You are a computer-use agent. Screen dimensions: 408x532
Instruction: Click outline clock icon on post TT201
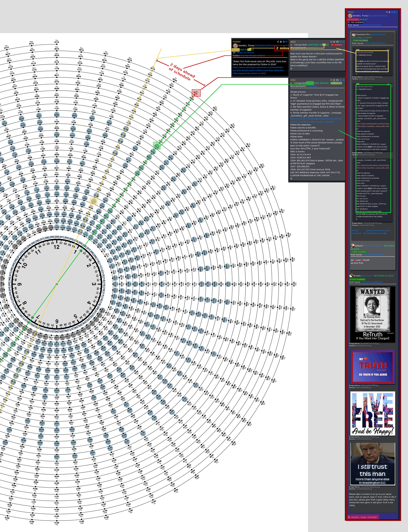(397, 12)
